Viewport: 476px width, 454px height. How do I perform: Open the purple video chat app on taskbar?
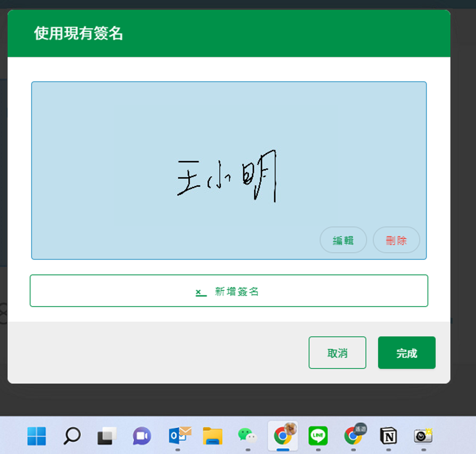tap(142, 436)
